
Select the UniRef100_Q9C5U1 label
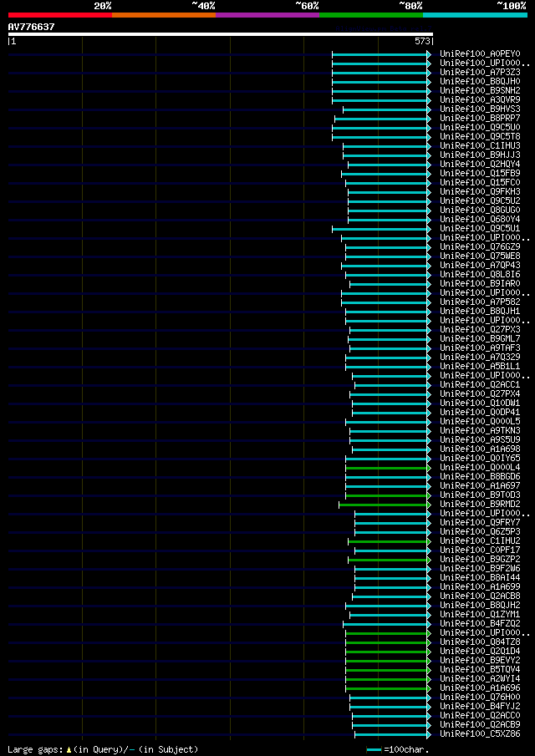pyautogui.click(x=480, y=229)
